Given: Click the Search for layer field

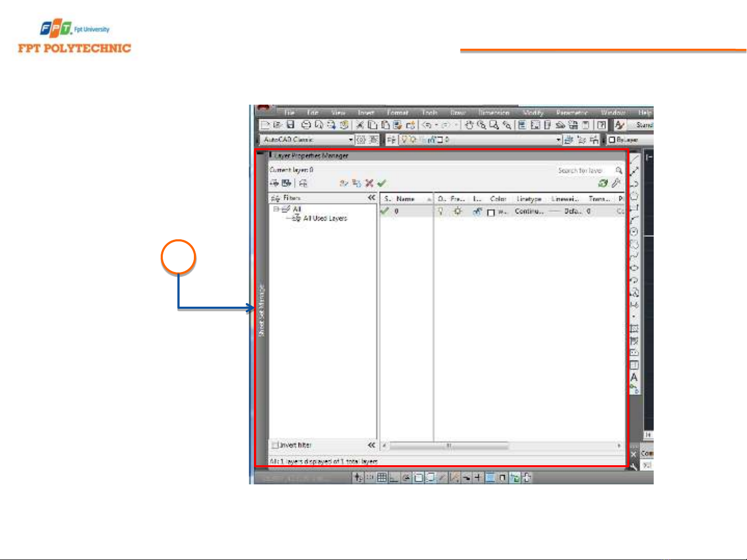Looking at the screenshot, I should point(581,170).
